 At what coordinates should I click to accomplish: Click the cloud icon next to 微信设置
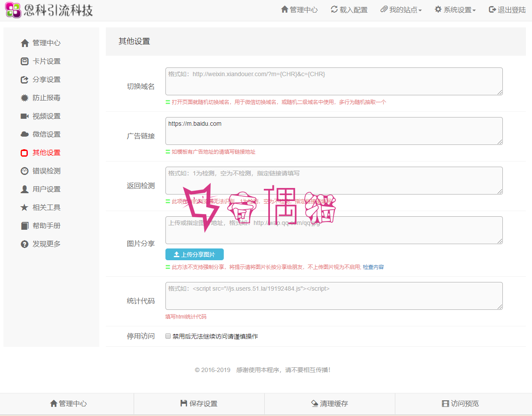pos(25,134)
